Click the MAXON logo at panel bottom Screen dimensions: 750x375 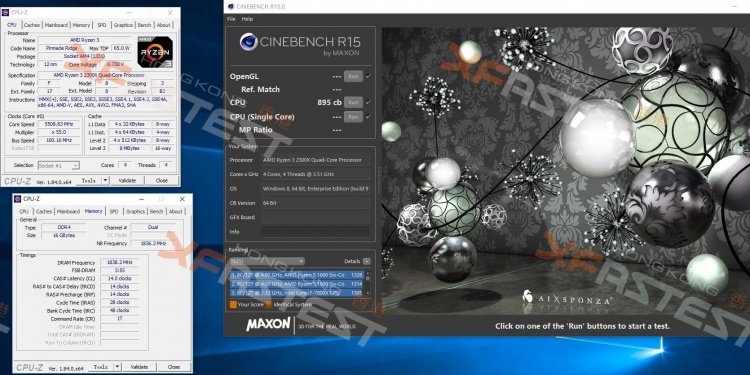pyautogui.click(x=268, y=324)
